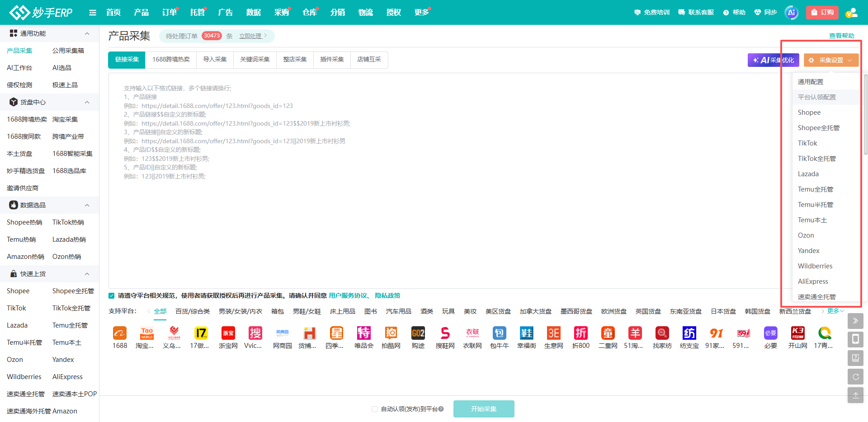Screen dimensions: 868x422
Task: Collapse the 快速上货 sidebar section
Action: tap(87, 274)
